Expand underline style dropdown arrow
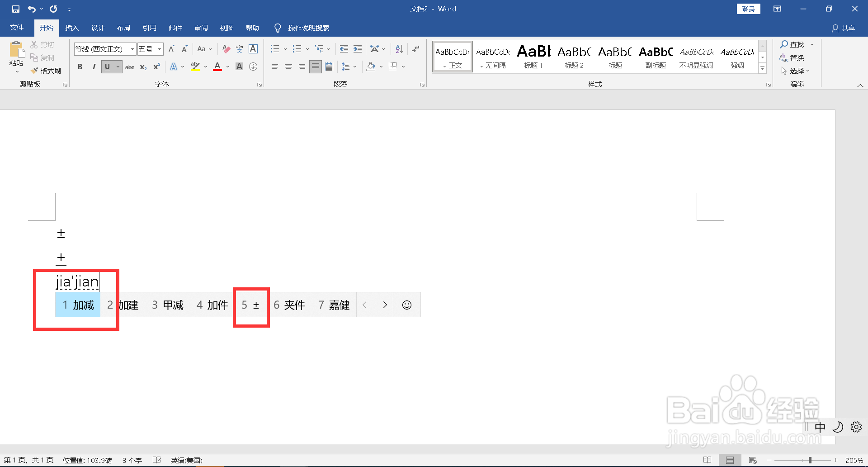This screenshot has width=868, height=467. [118, 67]
